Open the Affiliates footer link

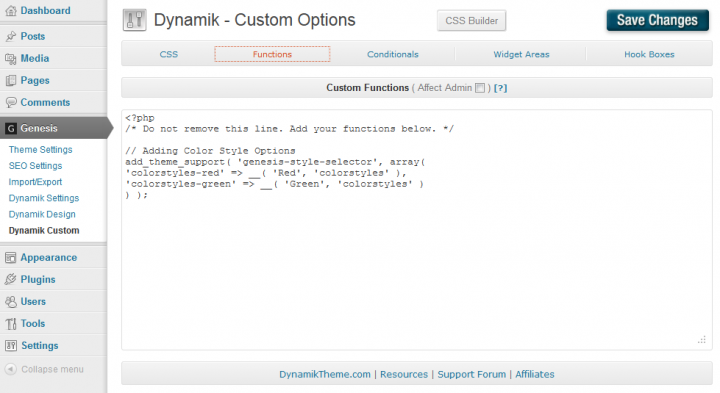click(534, 374)
